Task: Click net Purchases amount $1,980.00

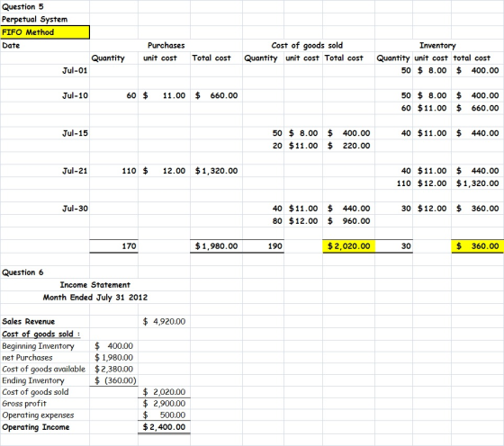Action: [x=113, y=357]
